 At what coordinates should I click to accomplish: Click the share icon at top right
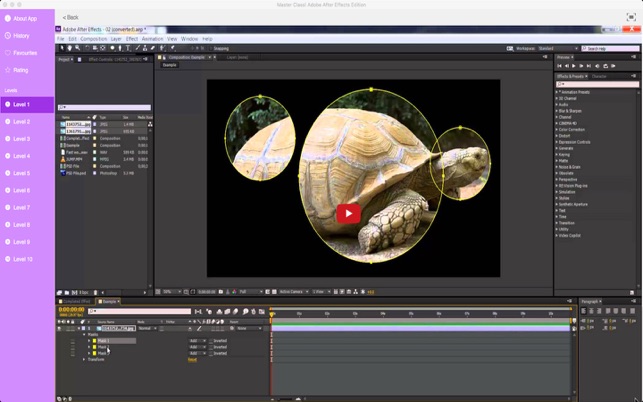(631, 17)
